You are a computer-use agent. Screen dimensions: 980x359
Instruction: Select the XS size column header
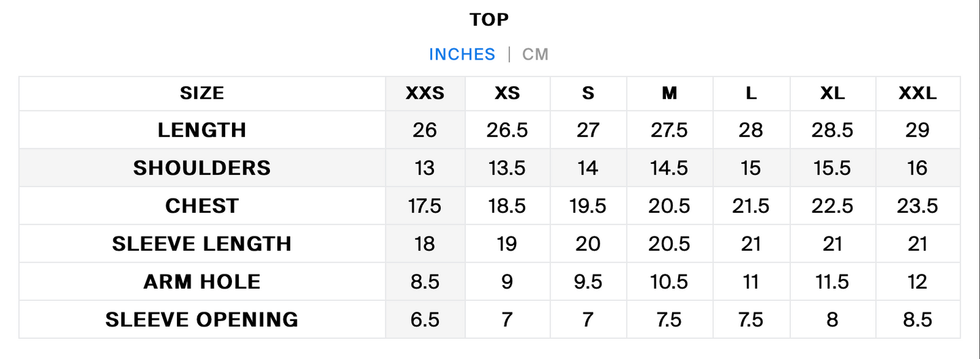507,93
